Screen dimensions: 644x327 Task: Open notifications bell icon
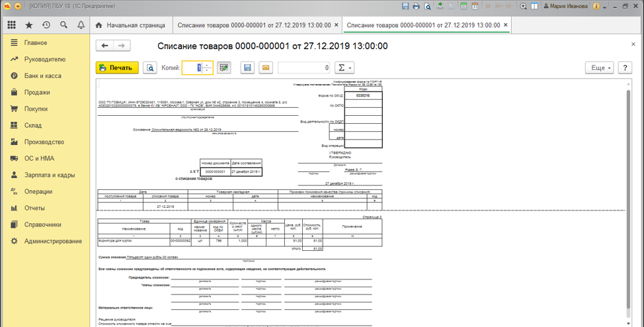click(x=81, y=25)
